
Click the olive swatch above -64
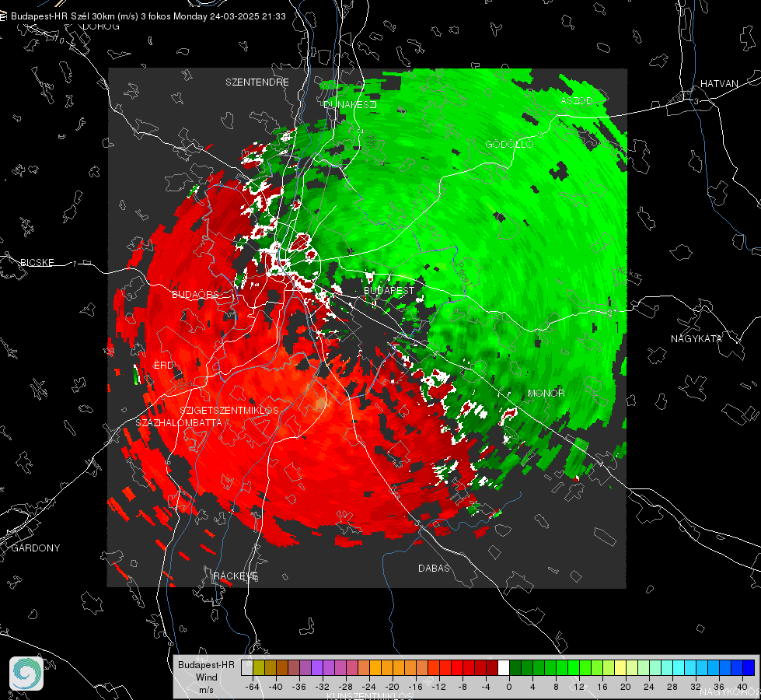(258, 668)
